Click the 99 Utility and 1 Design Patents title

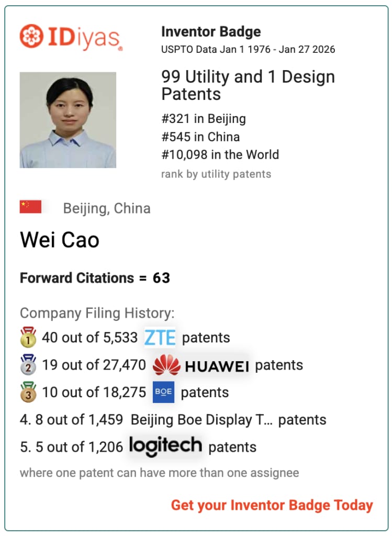coord(248,85)
